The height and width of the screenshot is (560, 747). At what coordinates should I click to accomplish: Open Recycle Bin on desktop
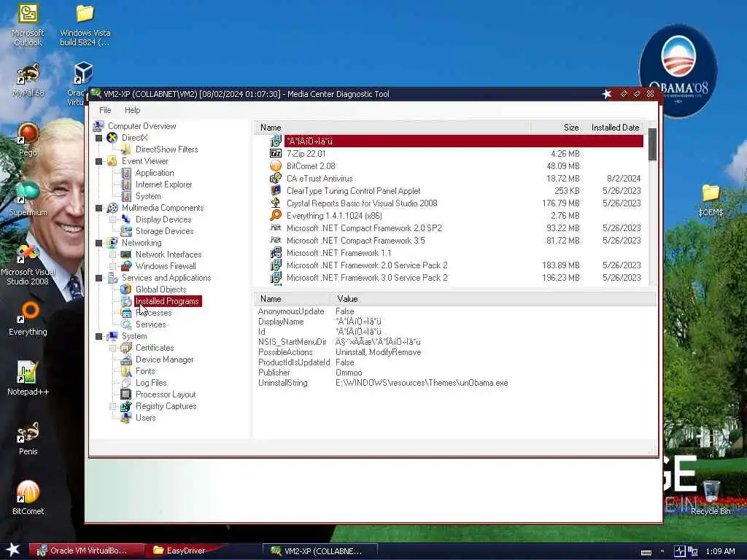point(711,497)
